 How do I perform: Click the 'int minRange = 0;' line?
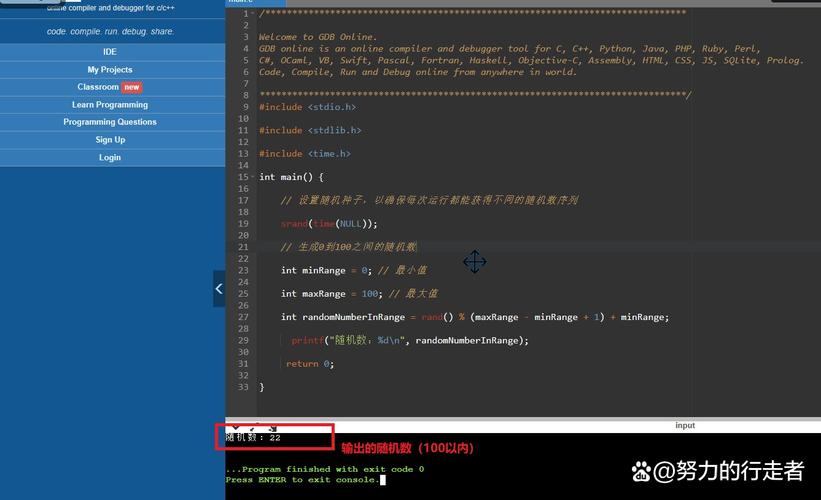click(x=326, y=271)
